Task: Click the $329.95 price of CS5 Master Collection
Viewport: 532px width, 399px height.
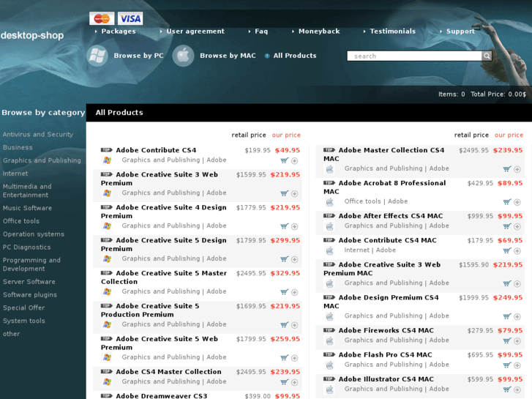Action: point(285,273)
